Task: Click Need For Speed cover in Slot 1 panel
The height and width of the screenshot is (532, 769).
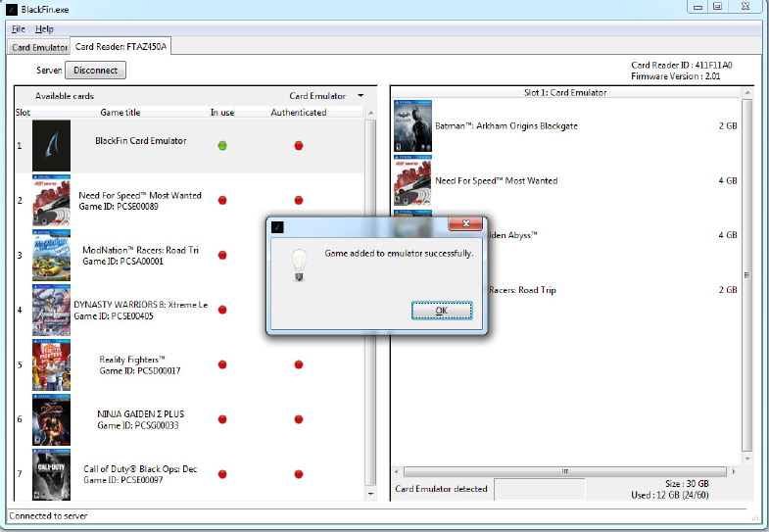Action: tap(413, 180)
